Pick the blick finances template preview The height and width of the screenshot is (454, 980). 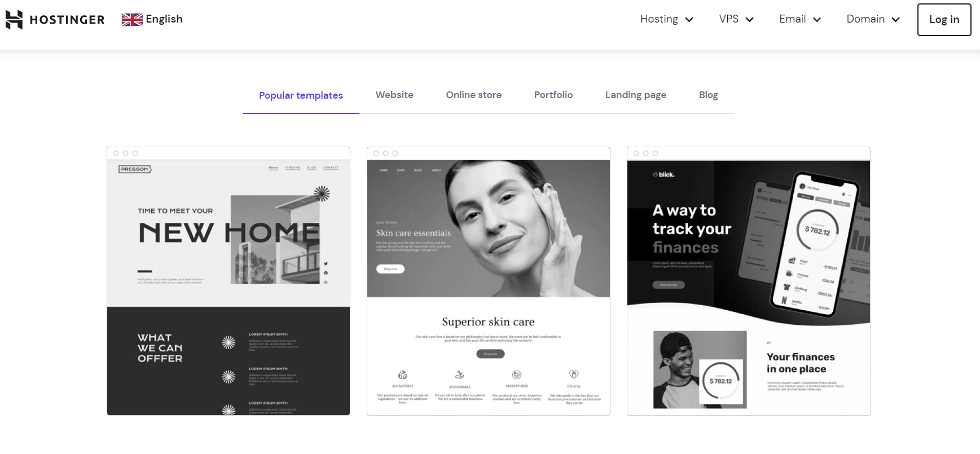point(748,282)
